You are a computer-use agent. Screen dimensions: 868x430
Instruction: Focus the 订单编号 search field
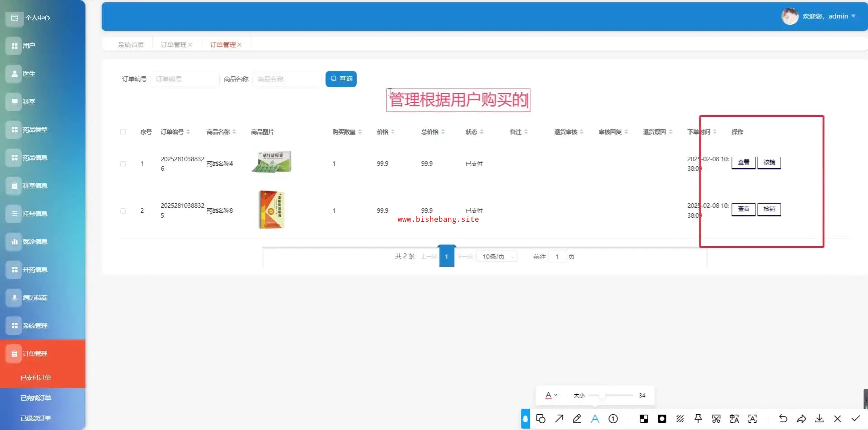coord(185,79)
